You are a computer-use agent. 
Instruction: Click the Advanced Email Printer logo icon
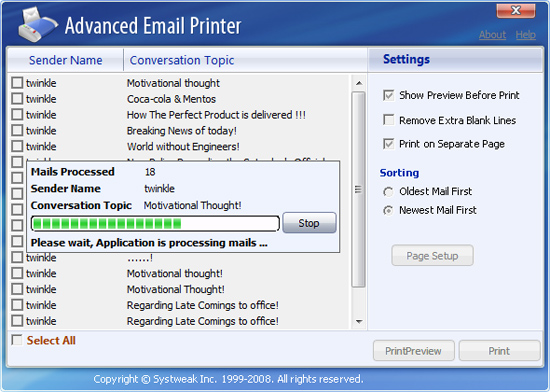(x=38, y=25)
